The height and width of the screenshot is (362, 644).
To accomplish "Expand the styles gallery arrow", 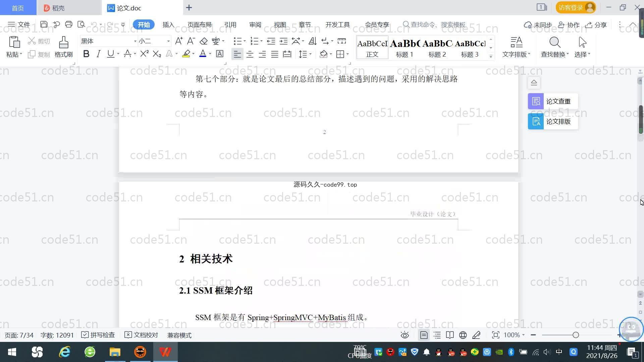I will (x=491, y=56).
